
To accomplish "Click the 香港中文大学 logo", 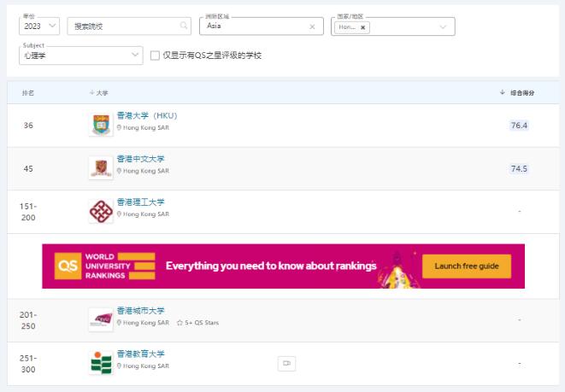I will click(101, 167).
